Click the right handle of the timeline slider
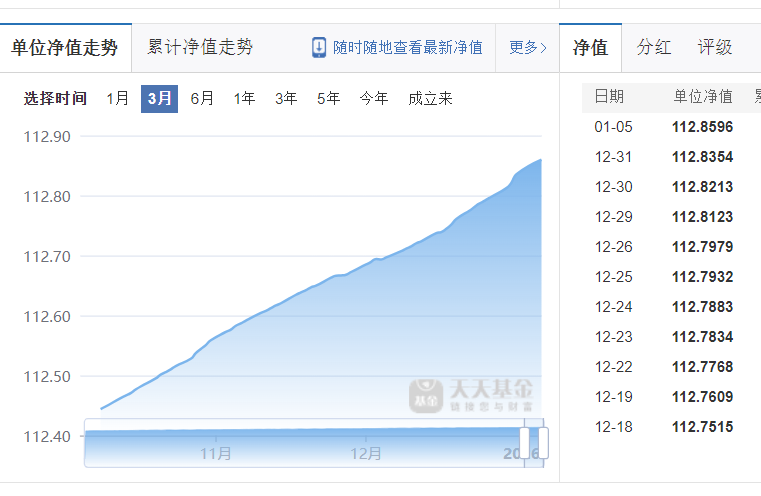 pyautogui.click(x=543, y=442)
